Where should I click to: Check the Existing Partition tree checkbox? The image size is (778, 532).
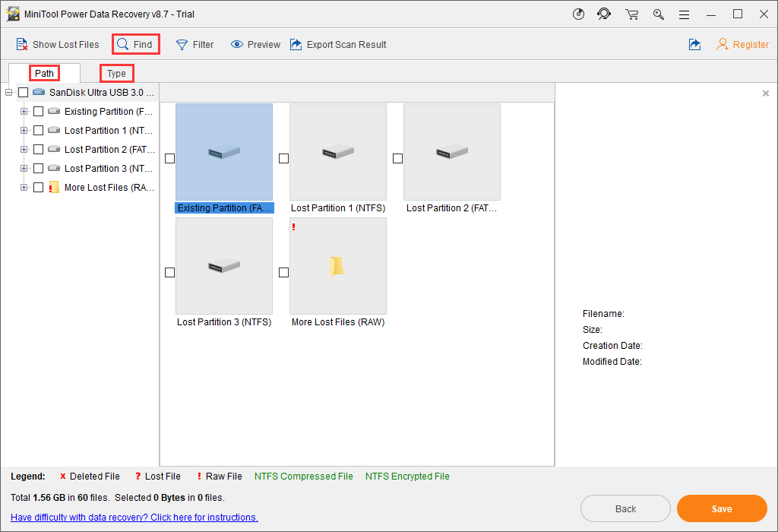click(x=38, y=111)
